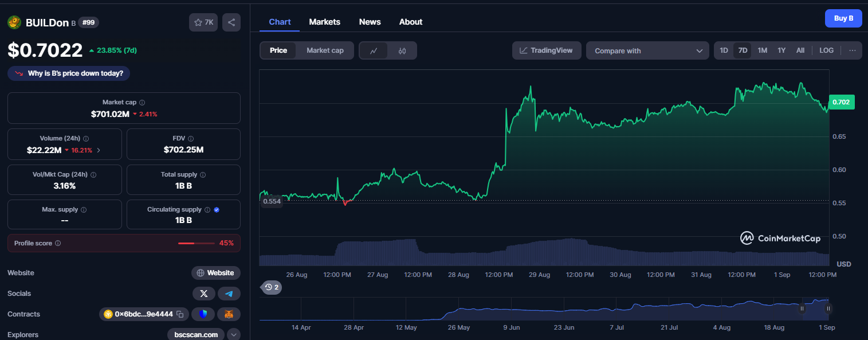Screen dimensions: 868x340
Task: Click the contract address 0x6bdc...9e4444
Action: pos(144,314)
